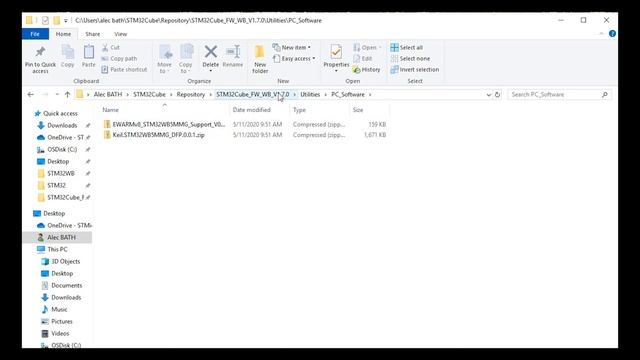Go up one folder level
The width and height of the screenshot is (640, 360).
coord(67,95)
